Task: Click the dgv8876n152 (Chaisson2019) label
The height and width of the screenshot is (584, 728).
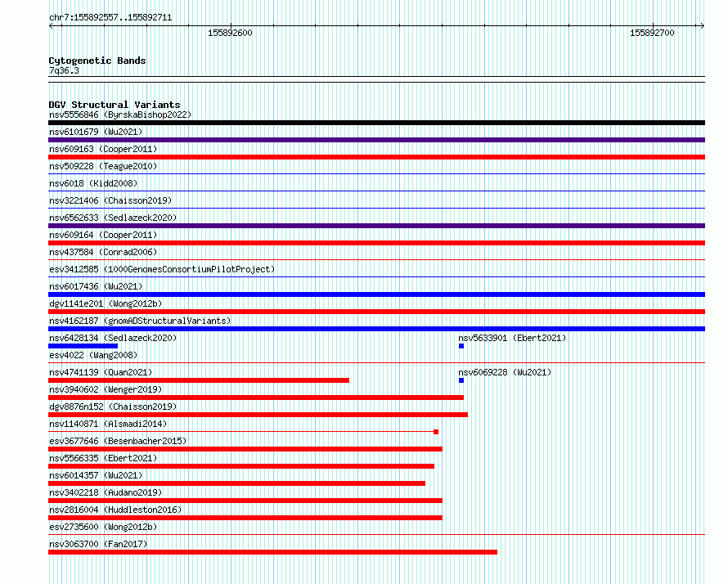Action: [x=113, y=407]
